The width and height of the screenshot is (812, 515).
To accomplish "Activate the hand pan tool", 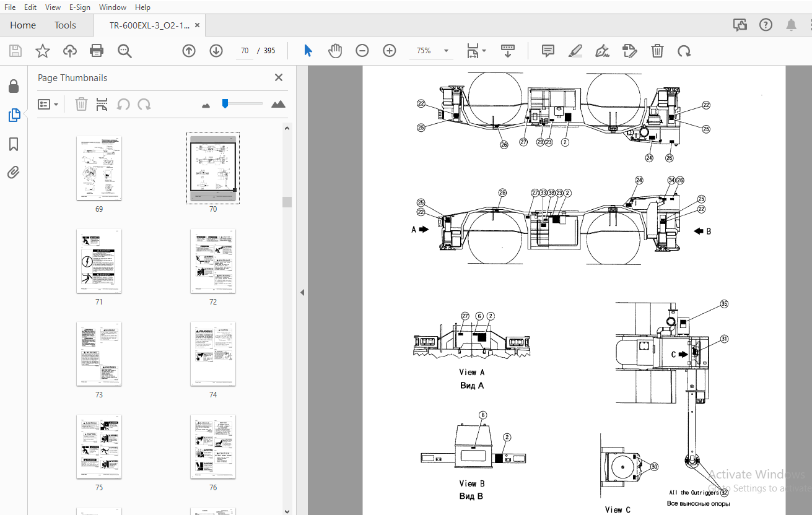I will pos(335,51).
